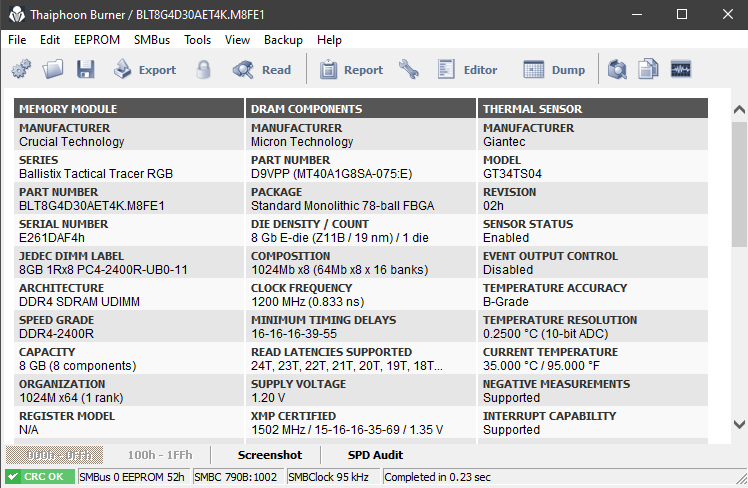Click the waveform monitor icon

(x=681, y=70)
